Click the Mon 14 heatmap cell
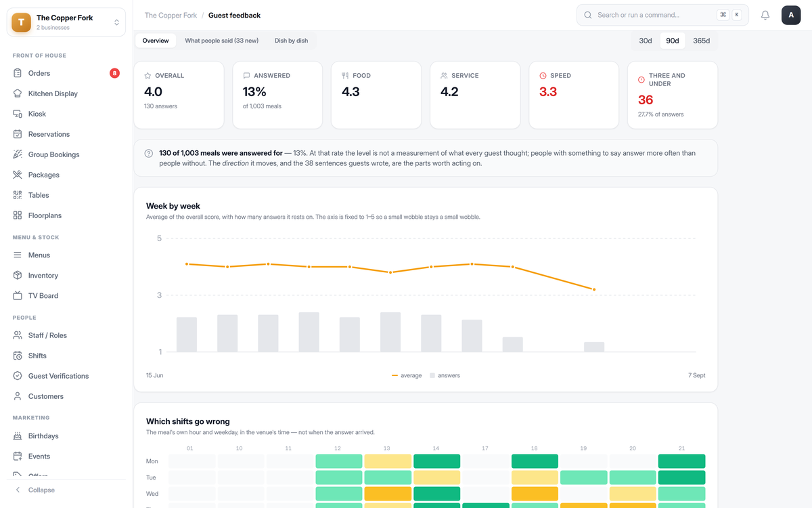This screenshot has height=508, width=812. (436, 461)
